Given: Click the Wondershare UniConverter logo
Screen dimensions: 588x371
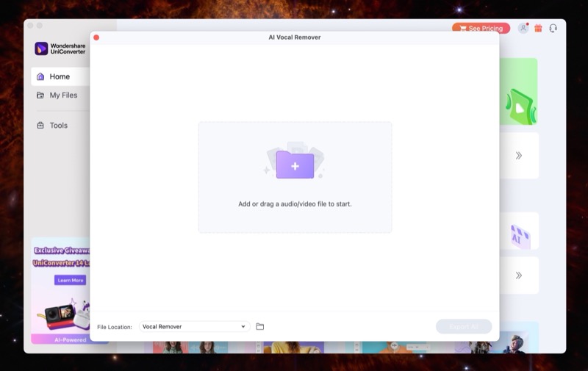Looking at the screenshot, I should point(60,48).
